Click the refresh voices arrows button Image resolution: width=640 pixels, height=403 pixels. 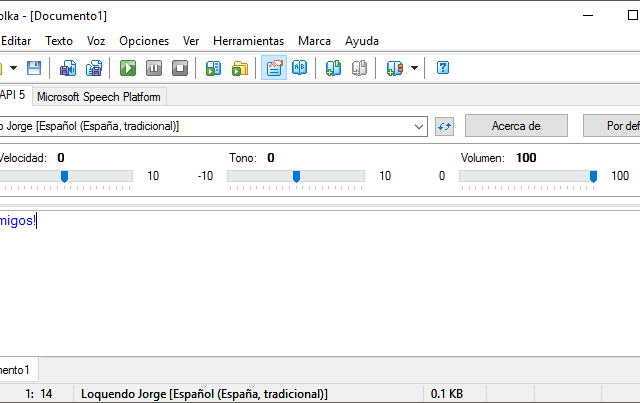[x=444, y=126]
